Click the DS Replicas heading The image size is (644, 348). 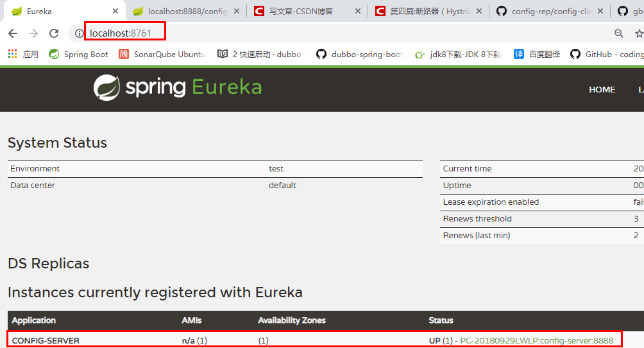pos(49,264)
